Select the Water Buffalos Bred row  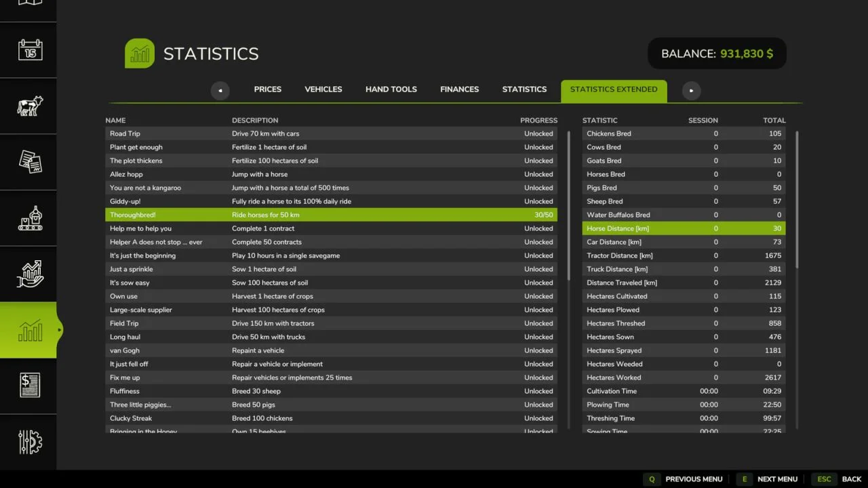[684, 215]
